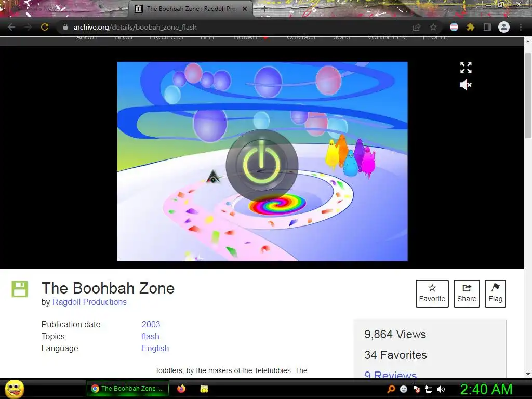Go back in browser history

(x=11, y=27)
